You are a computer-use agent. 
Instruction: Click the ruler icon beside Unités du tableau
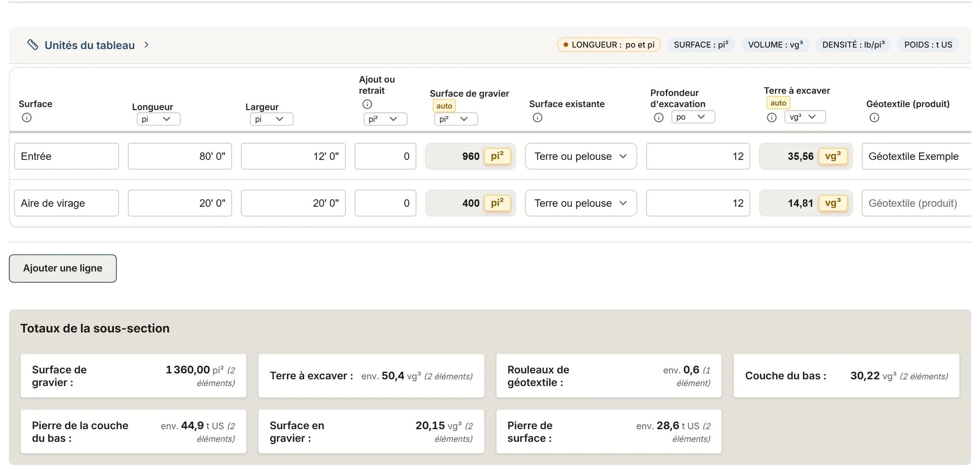pyautogui.click(x=32, y=45)
